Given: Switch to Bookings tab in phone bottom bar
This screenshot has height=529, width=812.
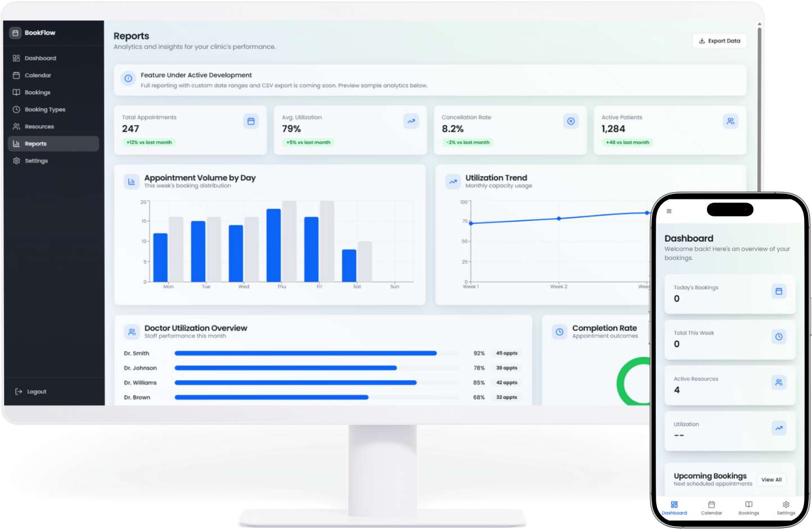Looking at the screenshot, I should (x=749, y=508).
